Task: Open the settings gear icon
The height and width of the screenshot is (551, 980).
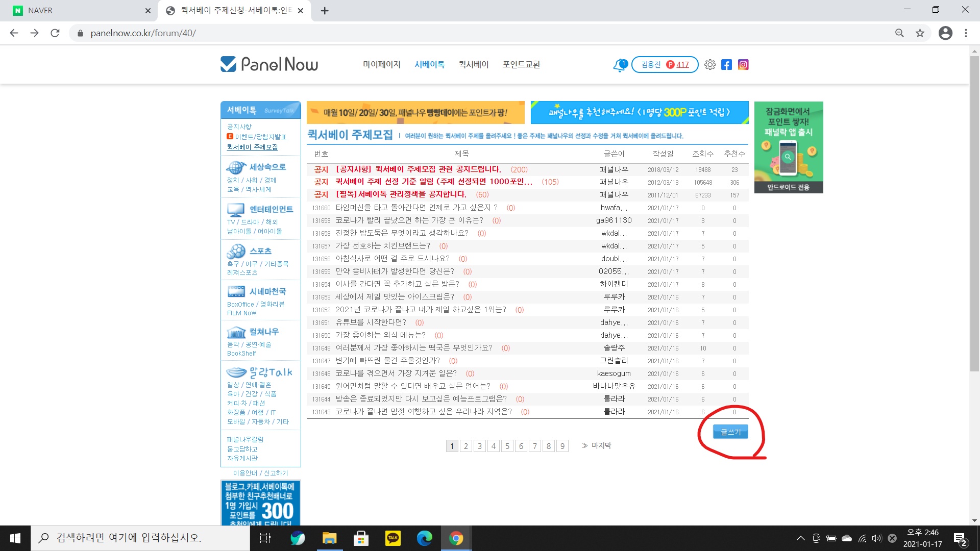Action: (x=709, y=65)
